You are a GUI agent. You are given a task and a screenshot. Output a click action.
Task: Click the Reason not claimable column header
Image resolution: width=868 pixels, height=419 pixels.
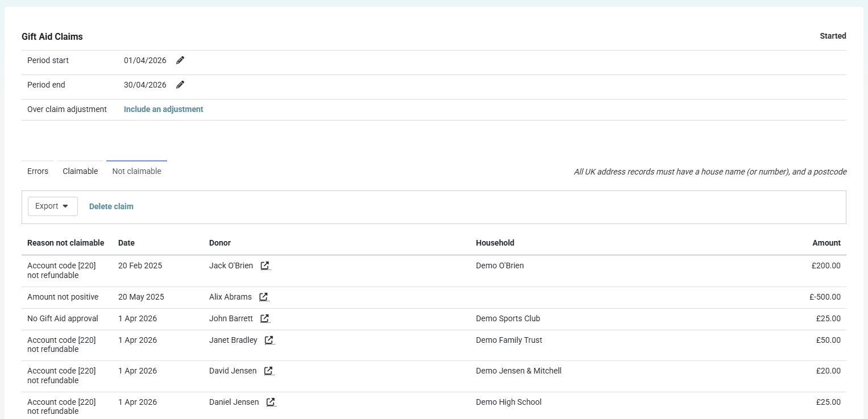[66, 243]
